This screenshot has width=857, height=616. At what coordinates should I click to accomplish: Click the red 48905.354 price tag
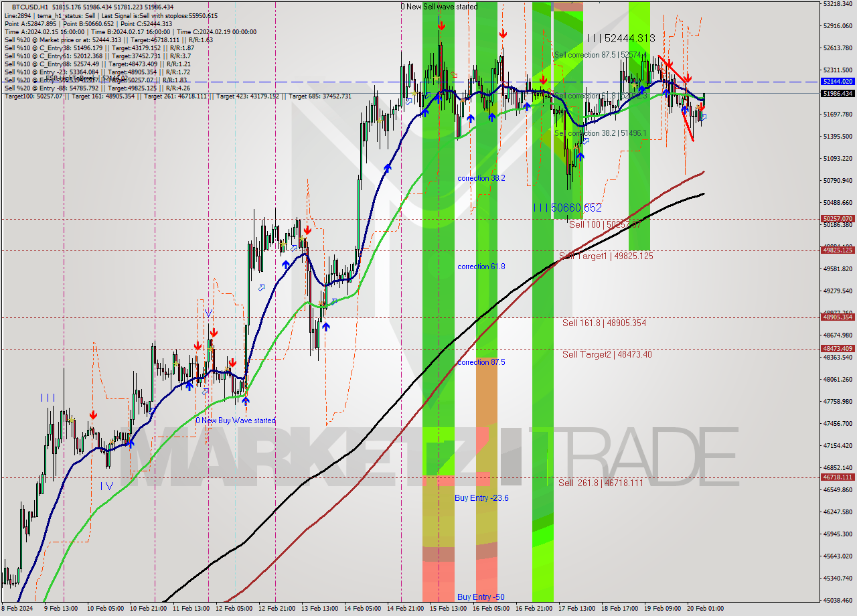coord(838,317)
